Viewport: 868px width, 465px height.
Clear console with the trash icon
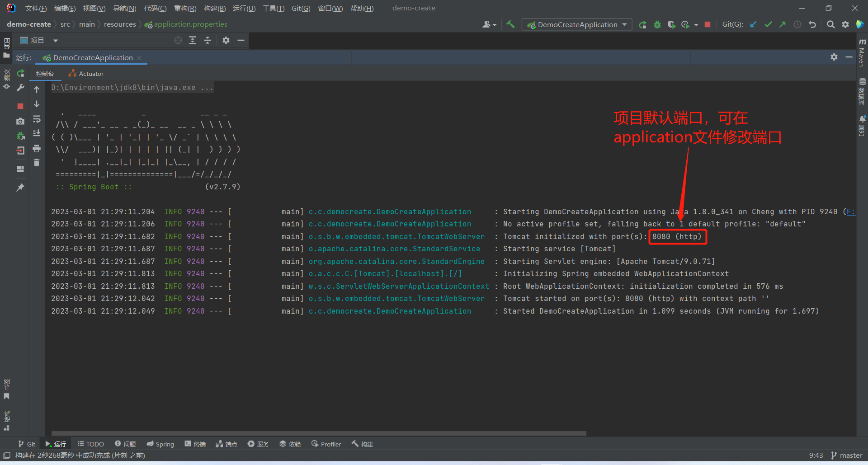(37, 163)
